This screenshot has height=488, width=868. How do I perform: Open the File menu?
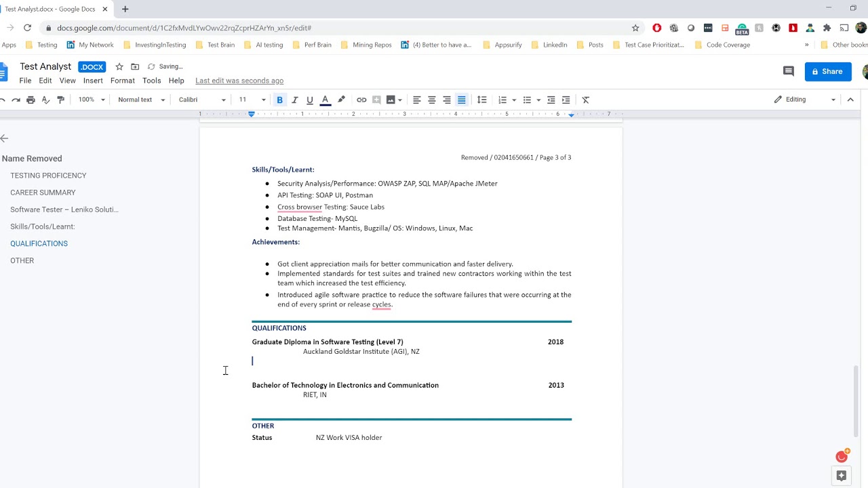[x=25, y=81]
